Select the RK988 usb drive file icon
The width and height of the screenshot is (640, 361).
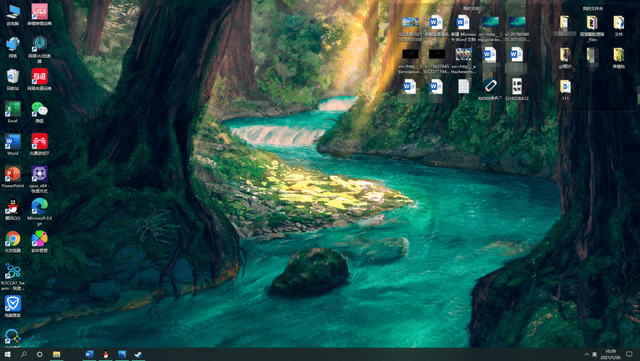pos(490,89)
